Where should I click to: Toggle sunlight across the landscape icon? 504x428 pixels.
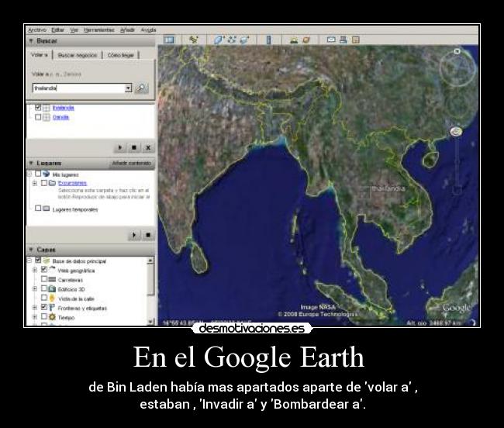tap(294, 40)
